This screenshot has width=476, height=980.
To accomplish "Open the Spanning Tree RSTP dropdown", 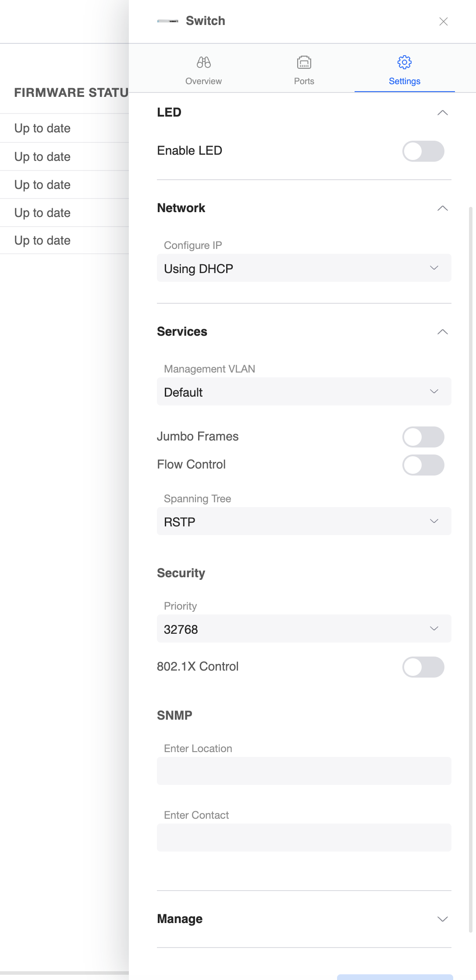I will 304,521.
